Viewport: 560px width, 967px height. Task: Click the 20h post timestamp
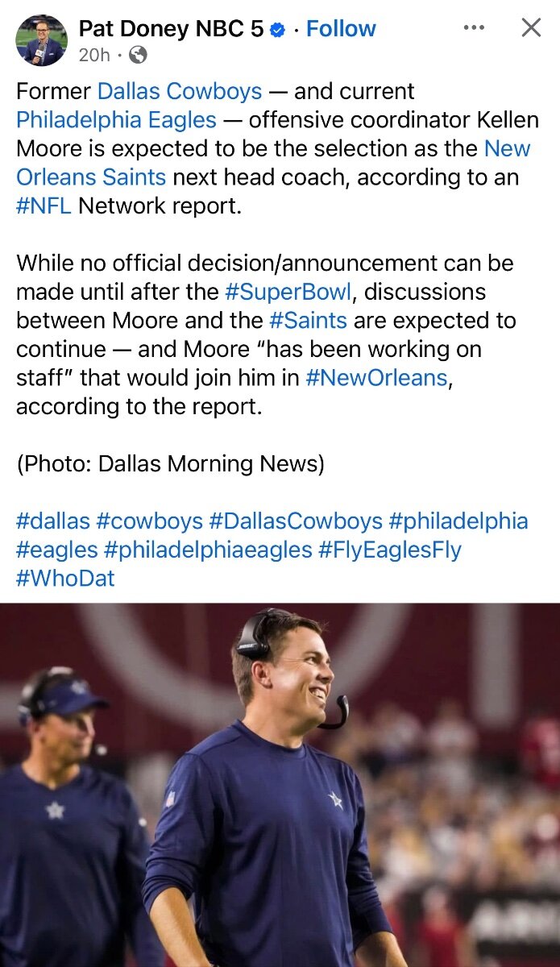point(94,56)
